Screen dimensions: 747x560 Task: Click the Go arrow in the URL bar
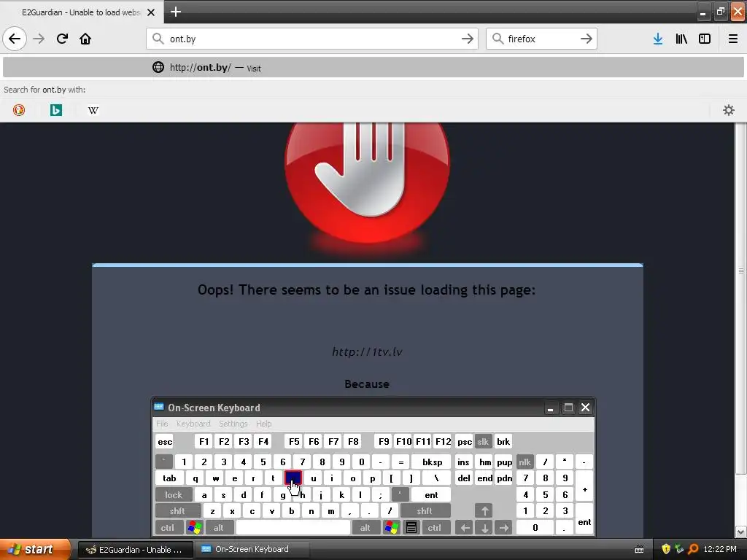coord(468,39)
